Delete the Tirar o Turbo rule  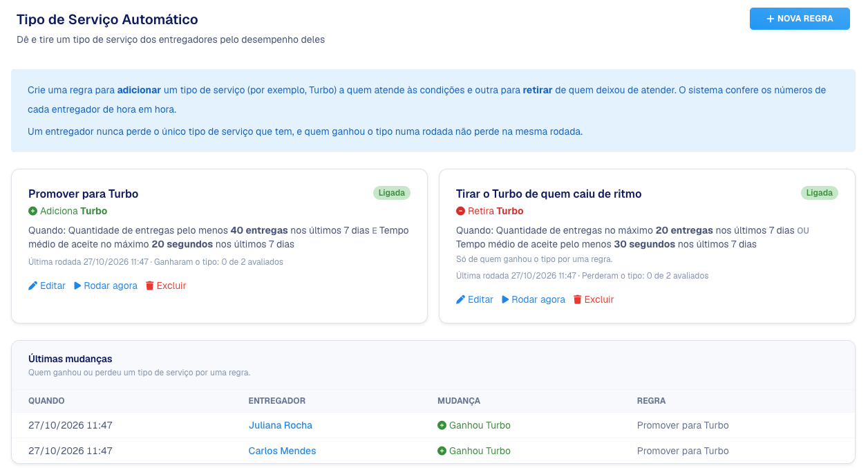click(x=594, y=299)
